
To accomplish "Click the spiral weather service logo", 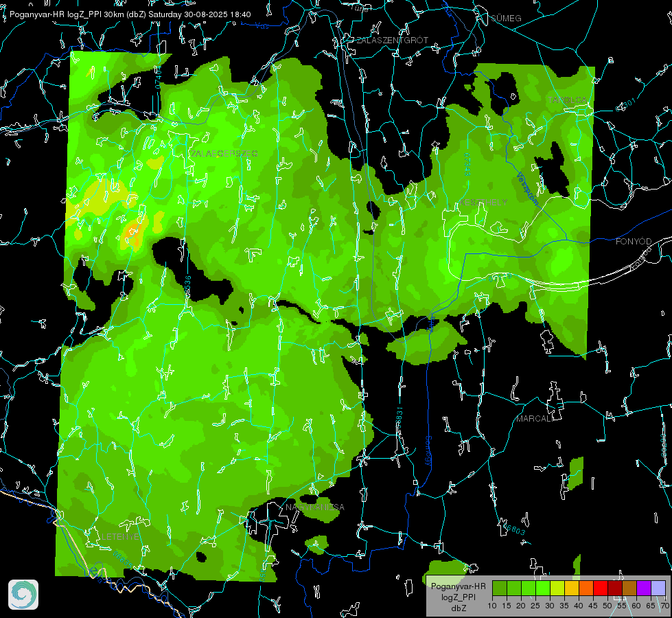I will coord(23,595).
